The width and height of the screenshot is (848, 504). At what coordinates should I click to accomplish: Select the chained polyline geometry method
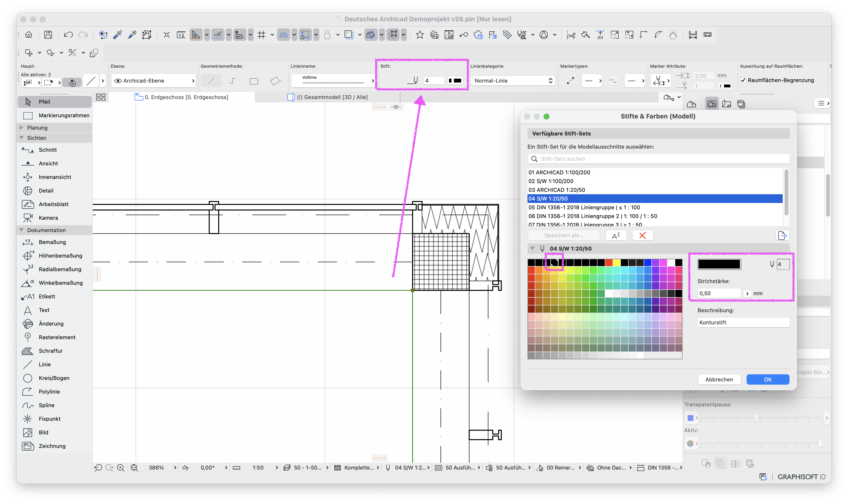233,81
